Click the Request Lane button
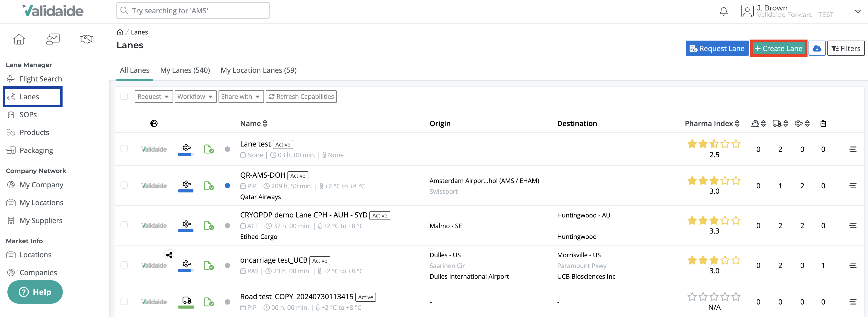This screenshot has height=317, width=868. pos(717,48)
